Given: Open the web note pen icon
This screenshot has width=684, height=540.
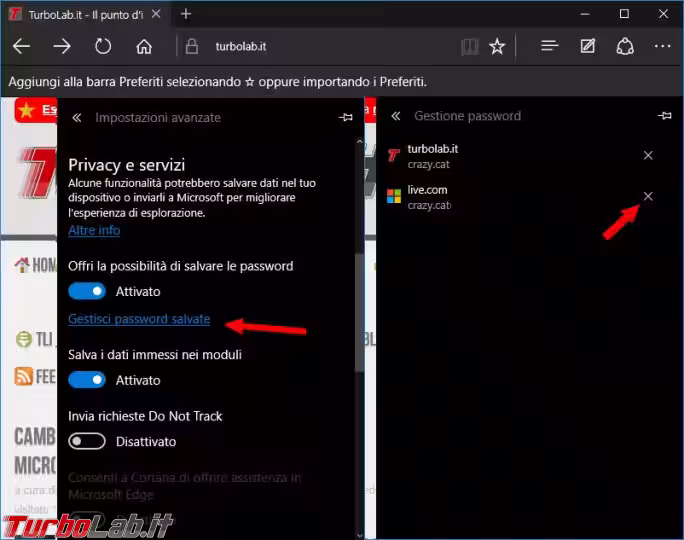Looking at the screenshot, I should pos(588,45).
